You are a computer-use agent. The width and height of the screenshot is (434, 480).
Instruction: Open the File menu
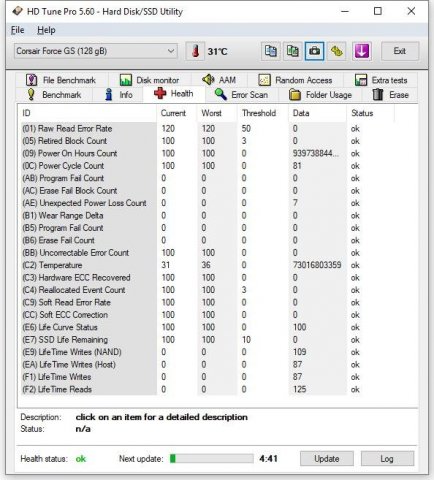point(18,30)
